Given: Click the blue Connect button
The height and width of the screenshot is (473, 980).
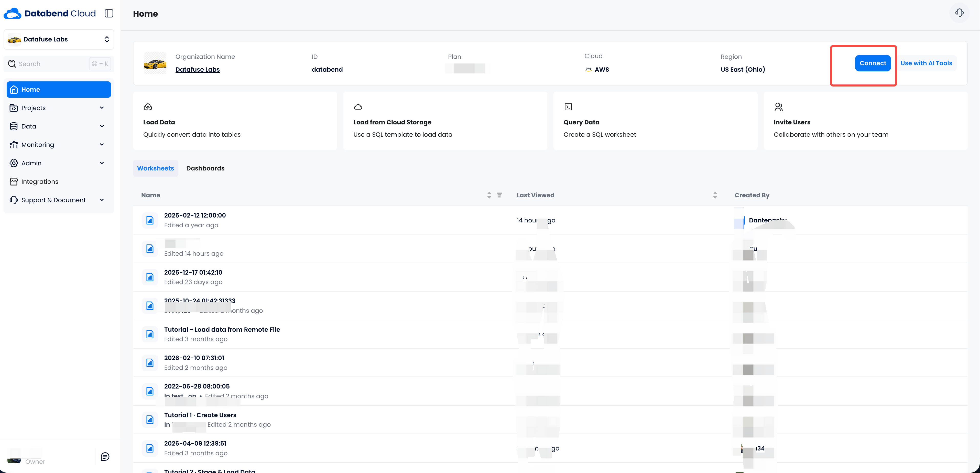Looking at the screenshot, I should pyautogui.click(x=873, y=63).
